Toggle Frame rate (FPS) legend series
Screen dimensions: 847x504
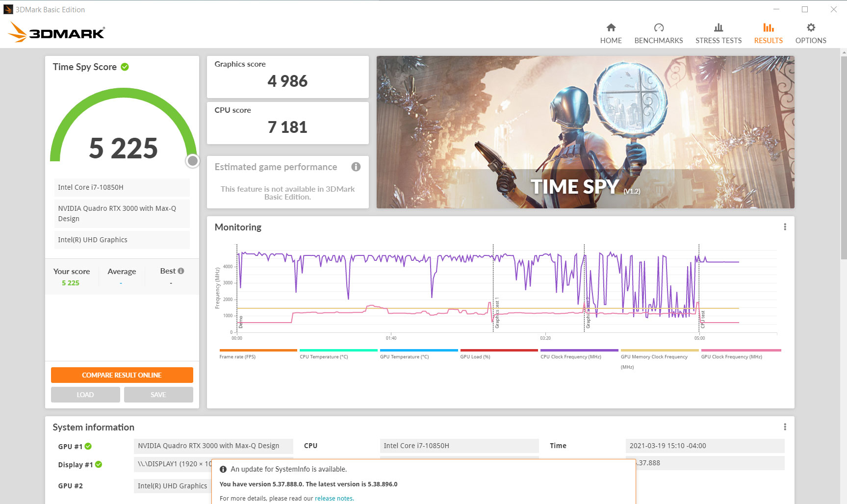pos(258,354)
